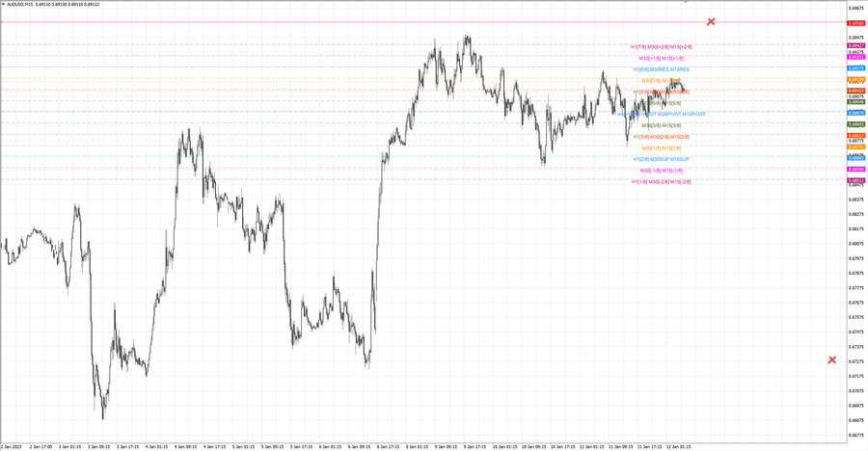
Task: Select the M30[1/8] M15[1/8] orange label
Action: 661,148
